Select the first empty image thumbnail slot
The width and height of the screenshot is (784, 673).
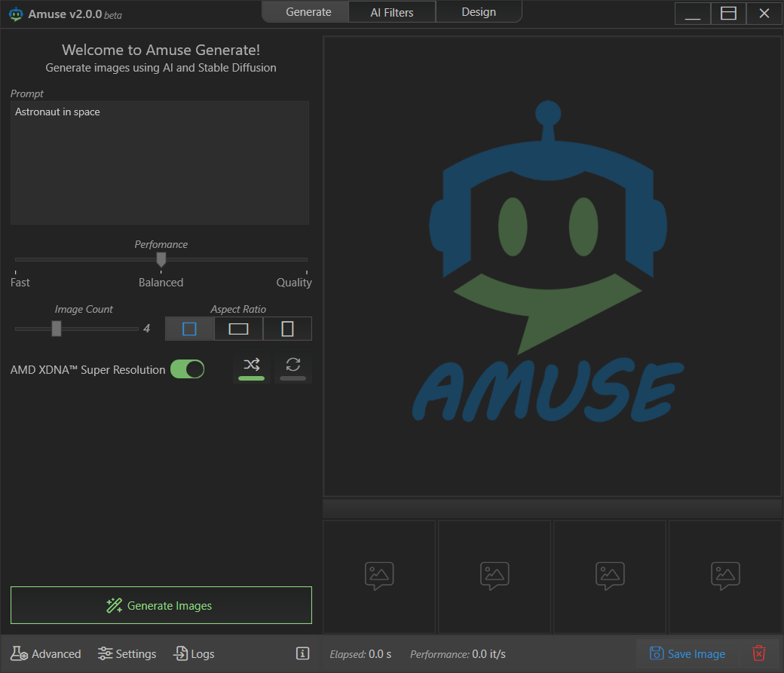click(379, 577)
